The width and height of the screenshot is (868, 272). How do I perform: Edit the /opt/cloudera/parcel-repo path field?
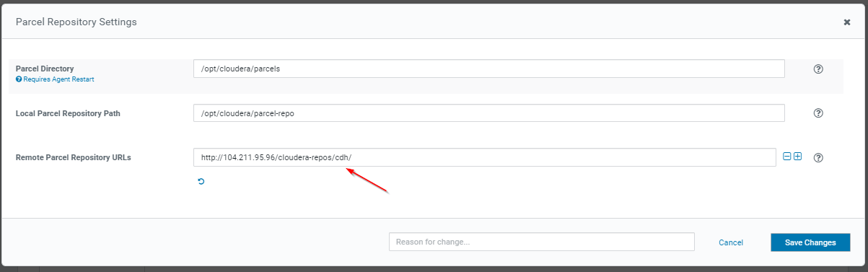click(488, 113)
